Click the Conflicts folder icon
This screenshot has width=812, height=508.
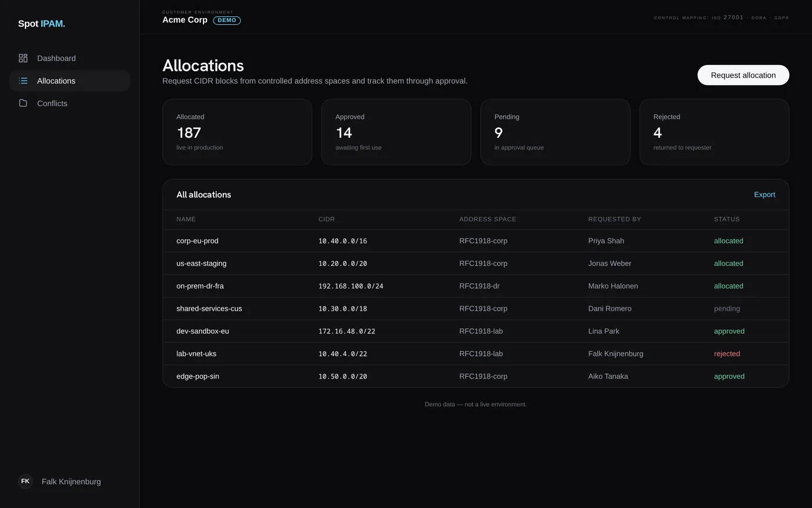click(x=23, y=103)
